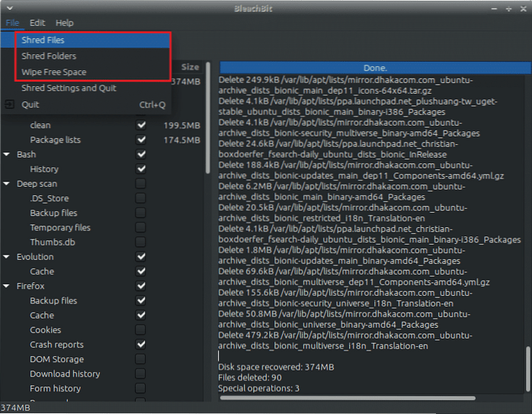Select the Bash History row
Screen dimensions: 532x414
click(102, 169)
